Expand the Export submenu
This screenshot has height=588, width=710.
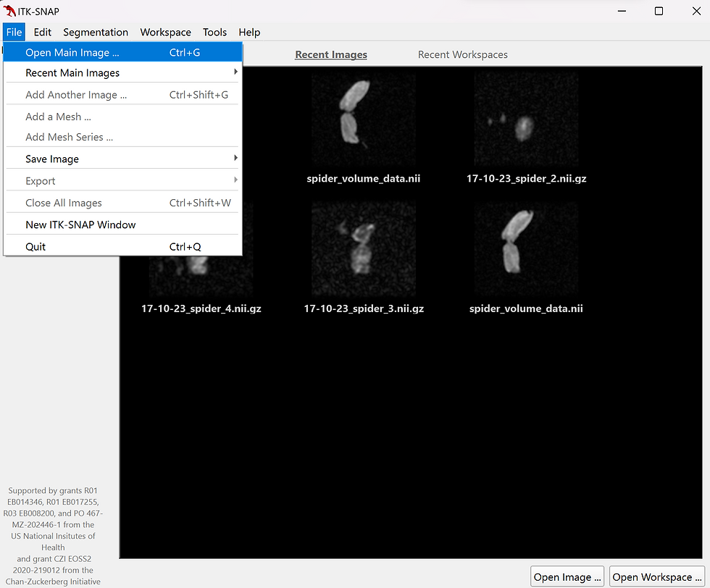pos(122,181)
